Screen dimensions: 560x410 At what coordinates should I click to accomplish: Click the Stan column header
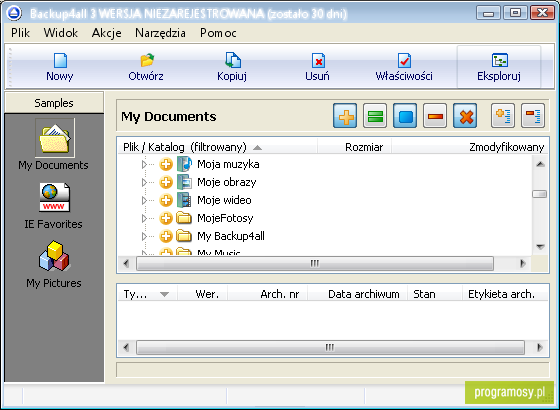[435, 294]
